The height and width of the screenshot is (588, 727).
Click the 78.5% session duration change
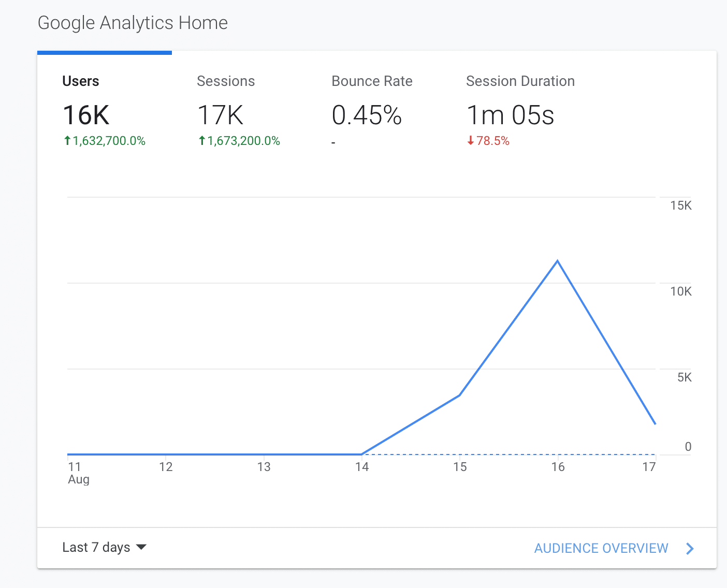[x=493, y=141]
